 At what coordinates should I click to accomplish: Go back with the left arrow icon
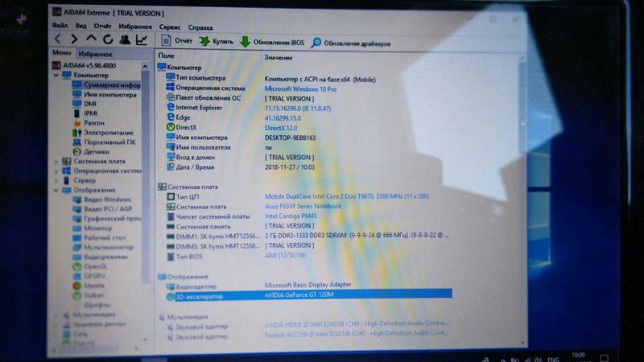click(58, 39)
